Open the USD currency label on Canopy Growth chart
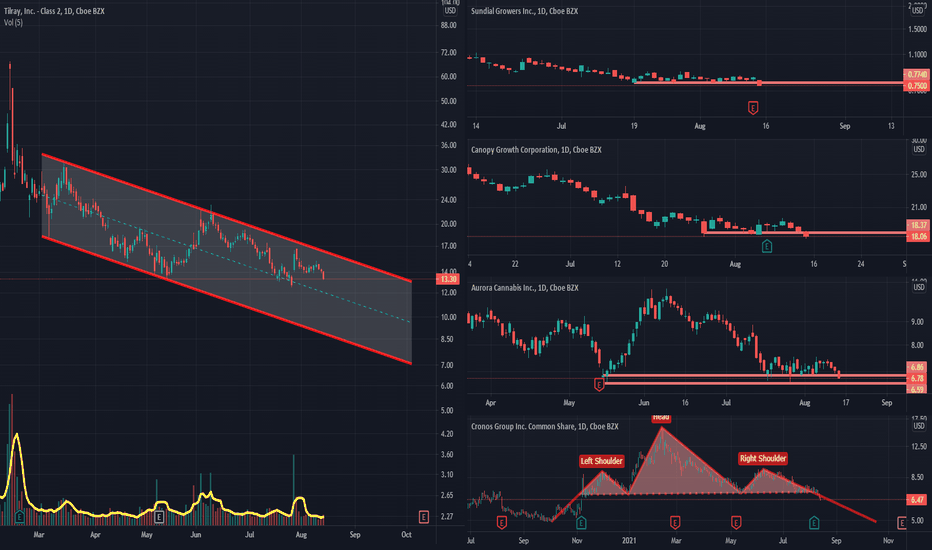The height and width of the screenshot is (550, 932). pos(918,149)
